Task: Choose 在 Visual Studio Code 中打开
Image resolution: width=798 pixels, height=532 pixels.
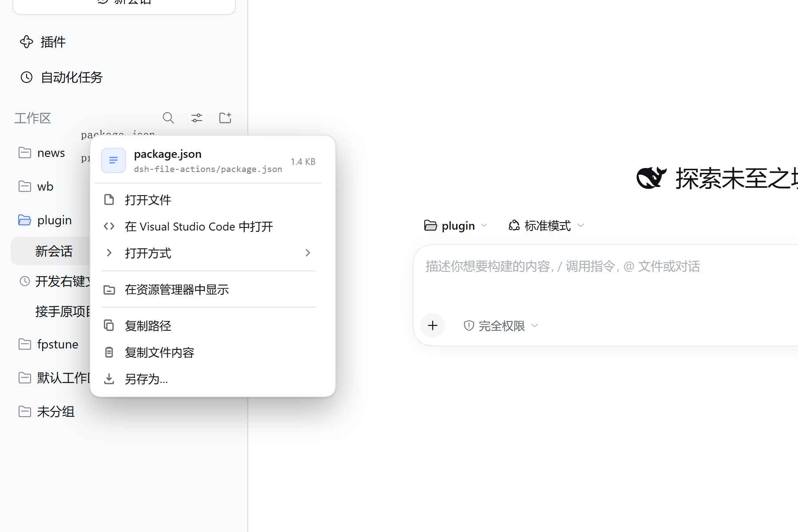Action: [208, 227]
